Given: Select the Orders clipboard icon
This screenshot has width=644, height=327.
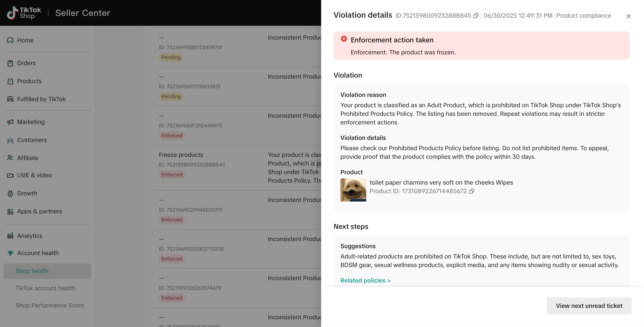Looking at the screenshot, I should coord(10,63).
